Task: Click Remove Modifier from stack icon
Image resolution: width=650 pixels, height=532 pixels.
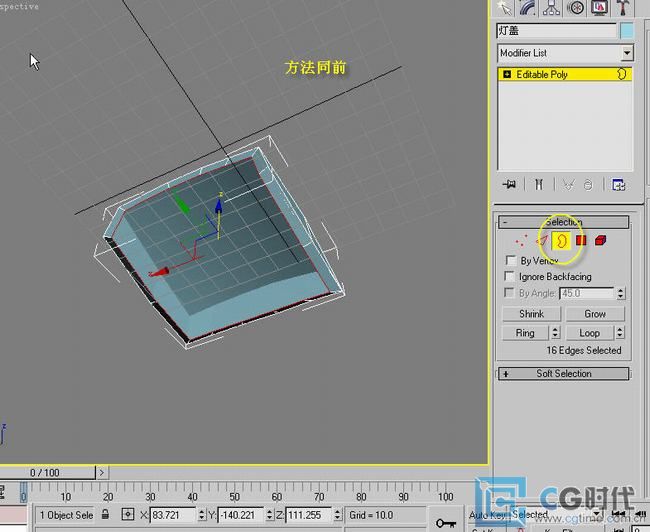Action: point(588,185)
